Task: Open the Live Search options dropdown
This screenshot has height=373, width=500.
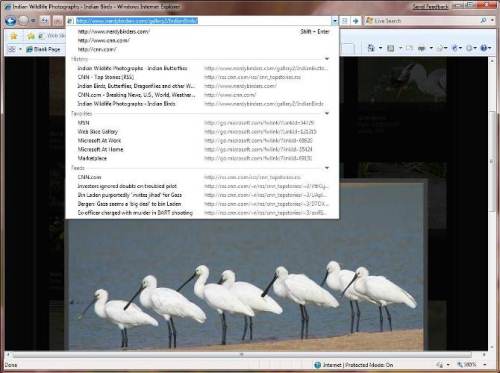Action: click(492, 21)
